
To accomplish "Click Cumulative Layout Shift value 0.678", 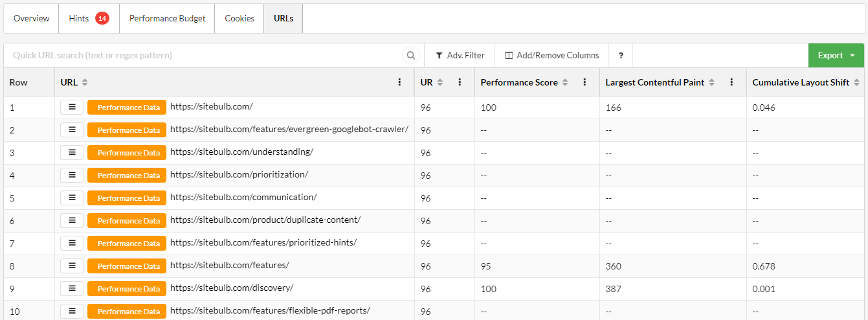I will click(764, 266).
